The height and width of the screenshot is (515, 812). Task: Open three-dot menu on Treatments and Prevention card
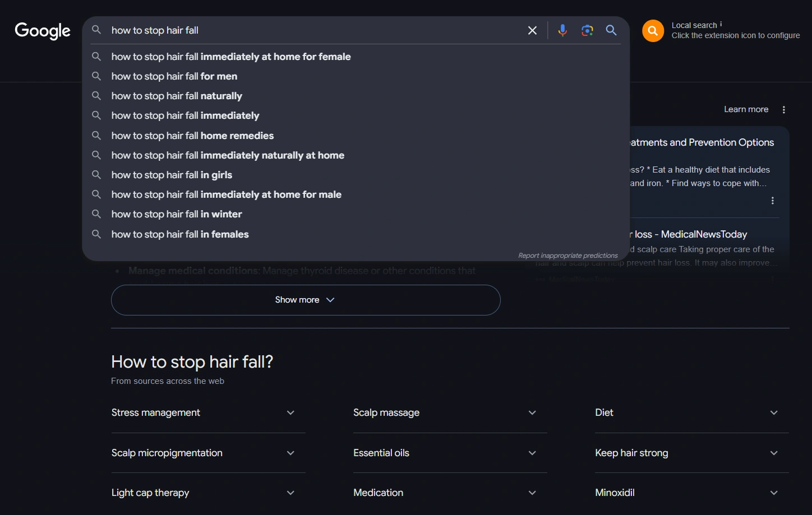(x=773, y=201)
